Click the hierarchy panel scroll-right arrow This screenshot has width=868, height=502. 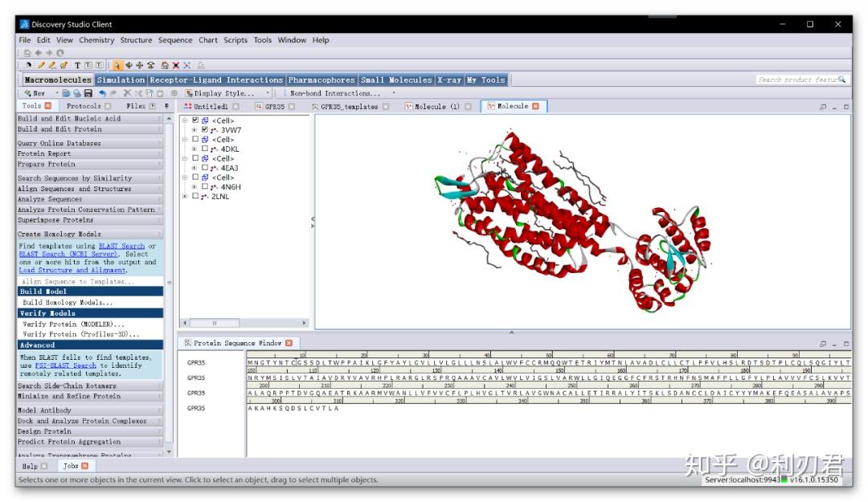tap(304, 323)
